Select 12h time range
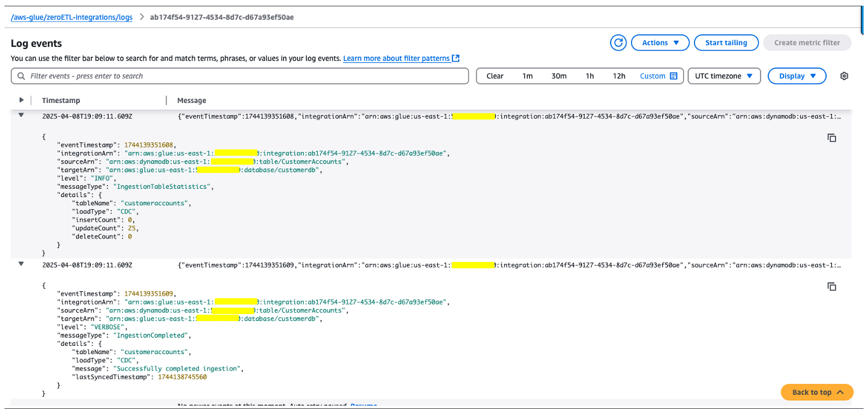Viewport: 868px width, 412px height. point(619,76)
